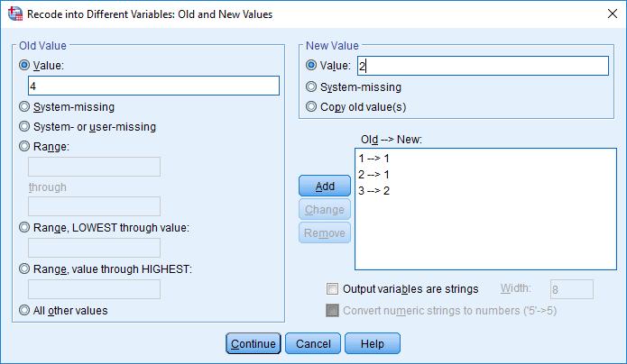Select the '3 --> 2' mapping entry

tap(374, 191)
